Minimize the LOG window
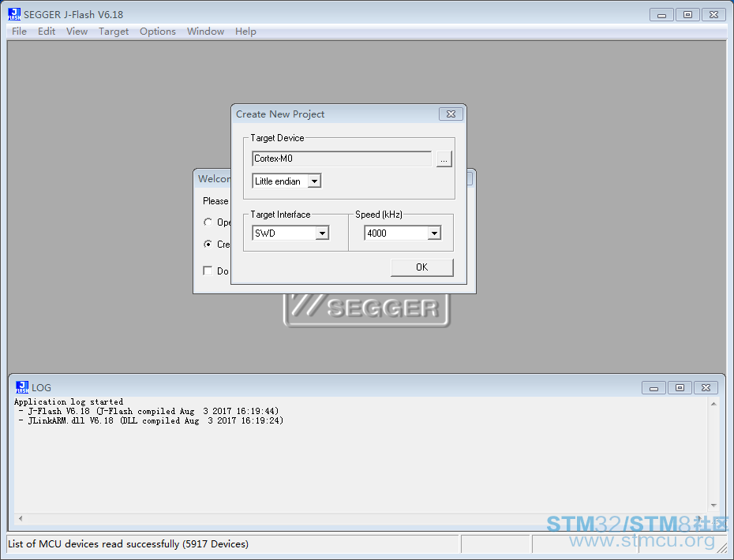The image size is (734, 560). click(654, 388)
